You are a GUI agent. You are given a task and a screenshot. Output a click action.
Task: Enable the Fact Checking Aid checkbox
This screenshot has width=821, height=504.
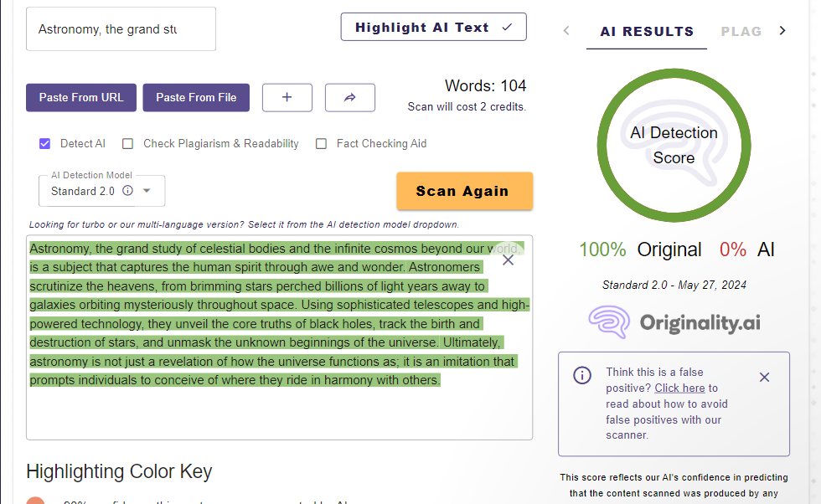tap(321, 144)
